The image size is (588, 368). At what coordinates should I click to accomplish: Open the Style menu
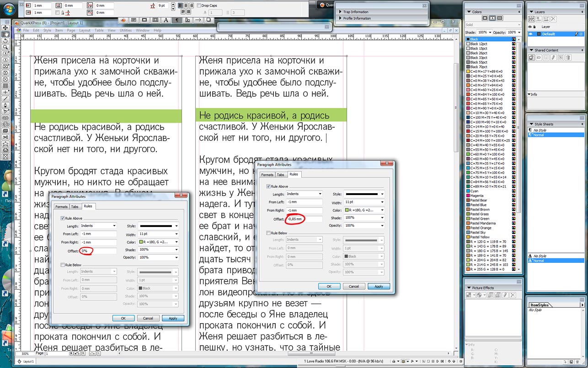(47, 30)
